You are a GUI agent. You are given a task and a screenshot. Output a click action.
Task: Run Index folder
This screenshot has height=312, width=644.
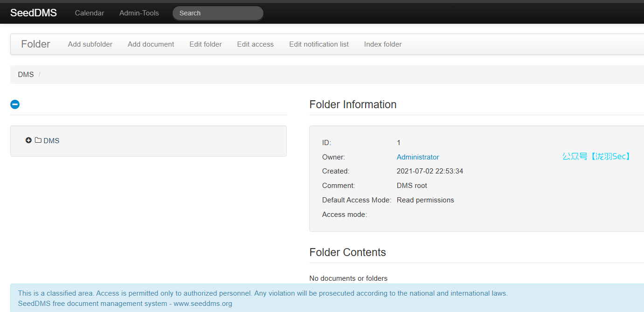(383, 44)
